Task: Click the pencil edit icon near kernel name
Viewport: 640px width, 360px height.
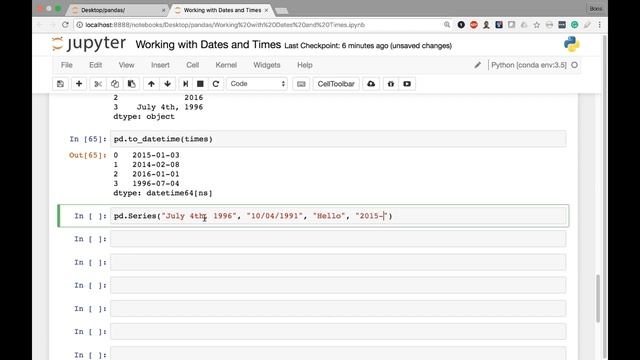Action: coord(477,65)
